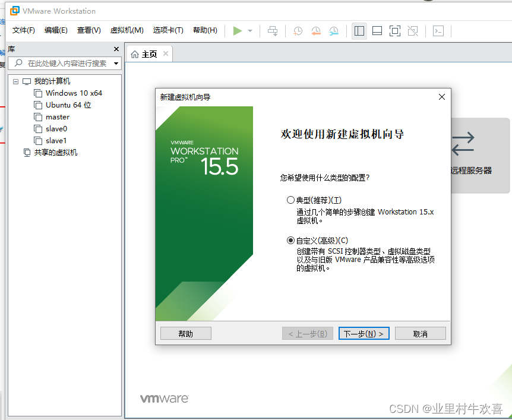The image size is (512, 420).
Task: Open the library search filter dropdown
Action: 116,64
